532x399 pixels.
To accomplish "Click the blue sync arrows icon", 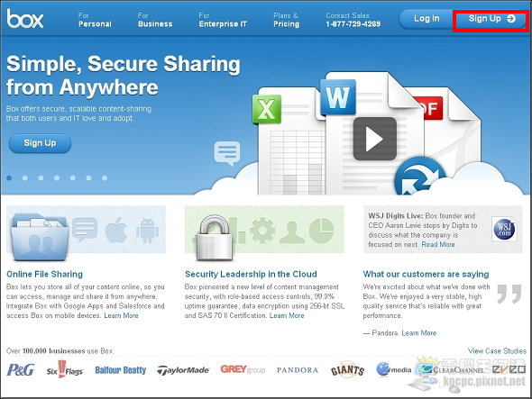I will tap(419, 177).
